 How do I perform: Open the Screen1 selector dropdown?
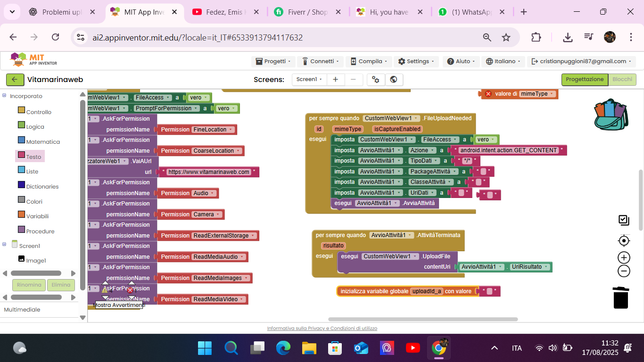[x=309, y=80]
